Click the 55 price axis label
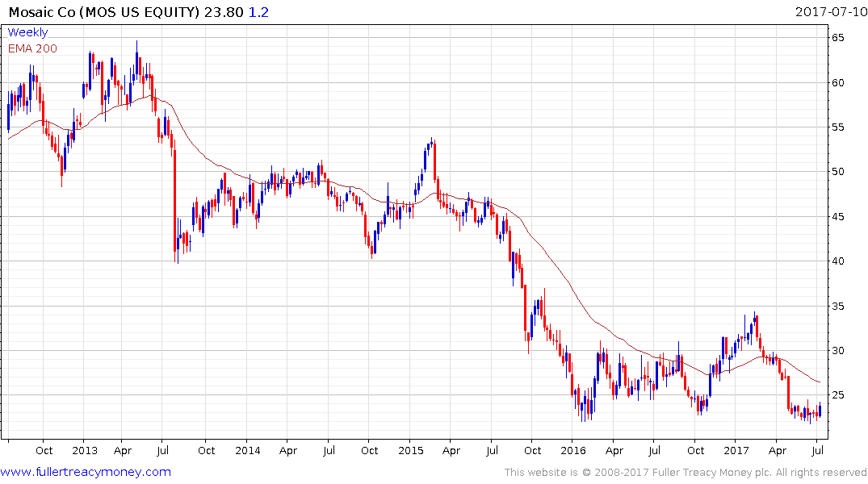The image size is (868, 484). coord(837,127)
